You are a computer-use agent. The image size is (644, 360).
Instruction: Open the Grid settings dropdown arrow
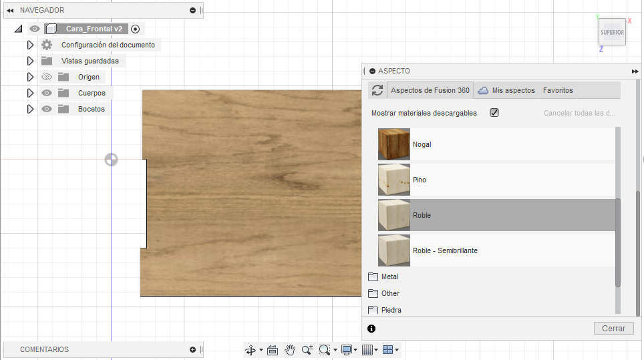coord(376,350)
